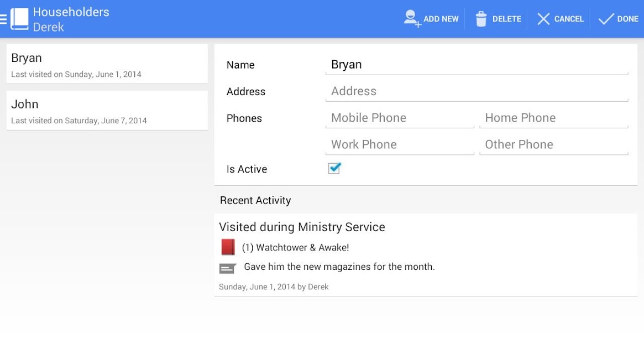Click "Last visited on Saturday, June 7, 2014"
The image size is (644, 354).
(79, 121)
